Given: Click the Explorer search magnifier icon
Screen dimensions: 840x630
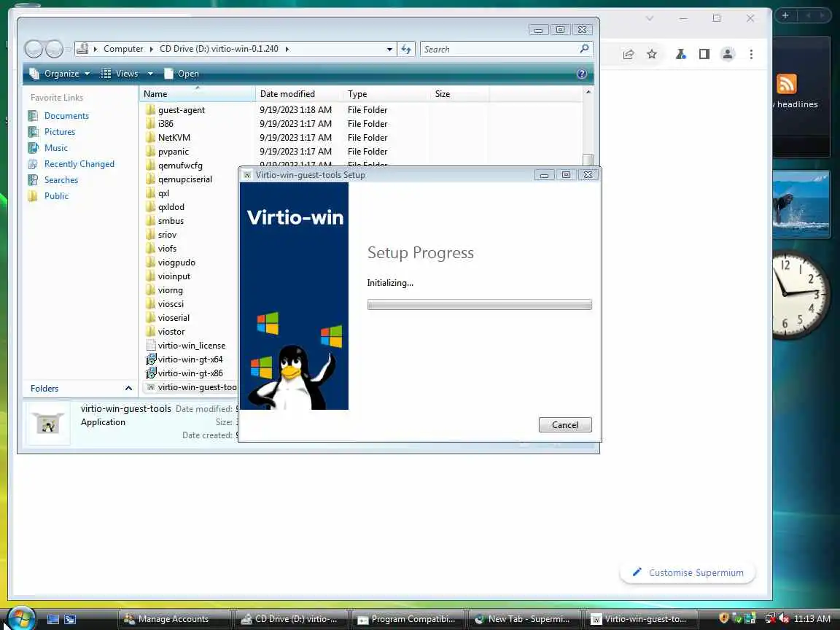Looking at the screenshot, I should 584,49.
